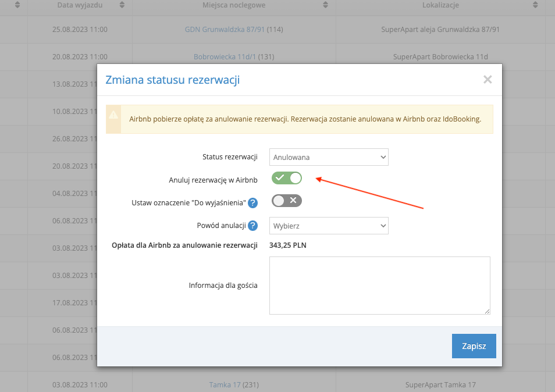The height and width of the screenshot is (392, 555).
Task: Open help icon next to Powód anulacji
Action: point(254,226)
